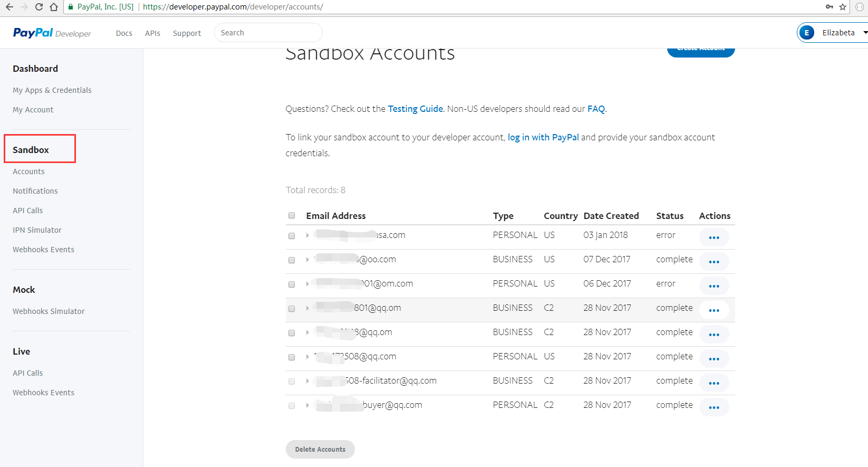This screenshot has height=467, width=868.
Task: Open Sandbox Webhooks Events in sidebar
Action: coord(43,250)
